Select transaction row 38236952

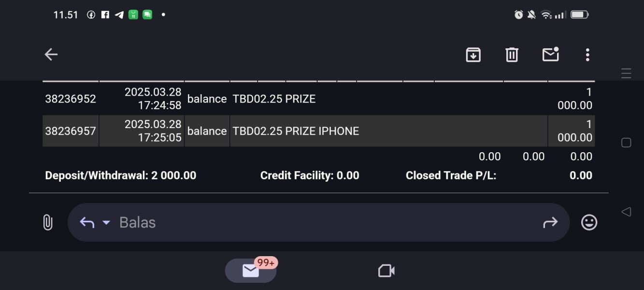pos(71,99)
